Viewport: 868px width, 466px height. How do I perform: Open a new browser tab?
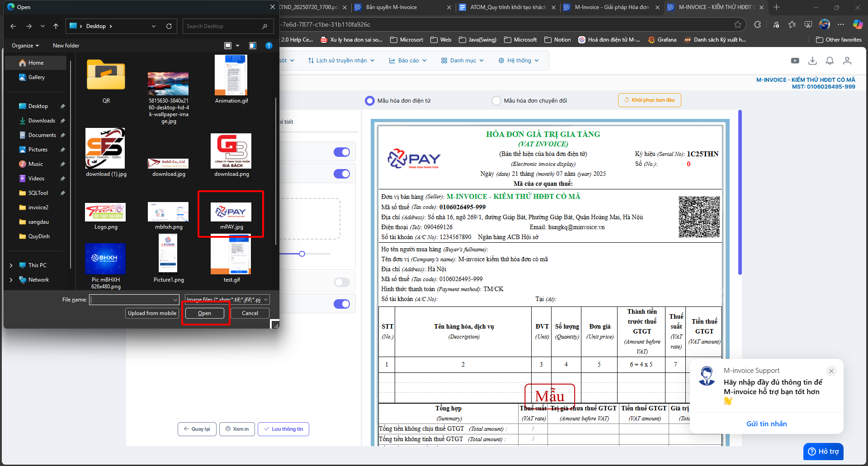[776, 7]
